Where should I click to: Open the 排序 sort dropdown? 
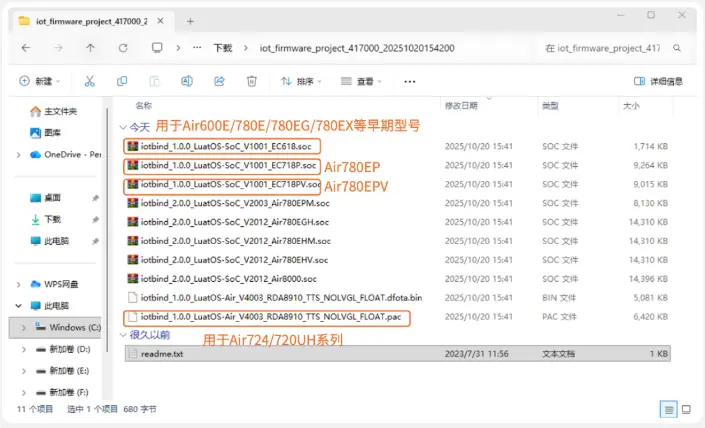[301, 81]
